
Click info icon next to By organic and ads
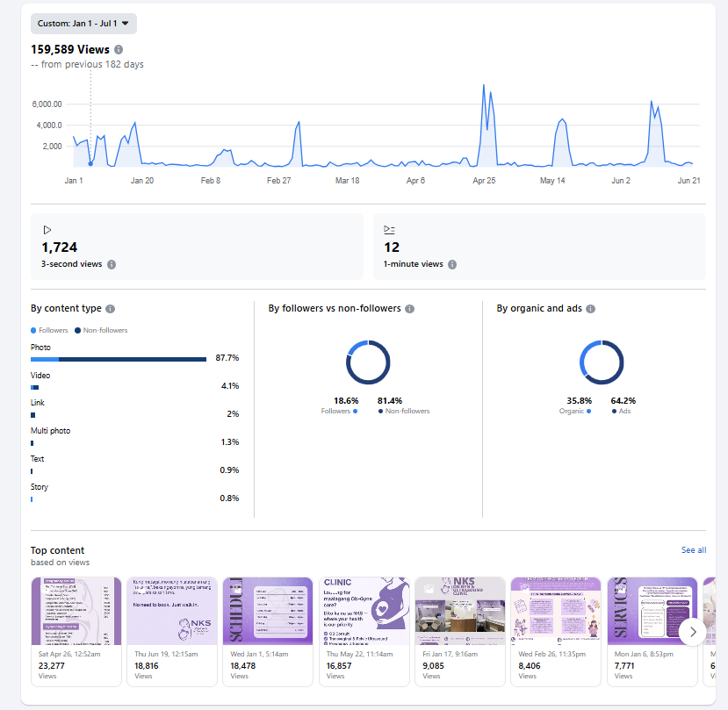[x=591, y=309]
